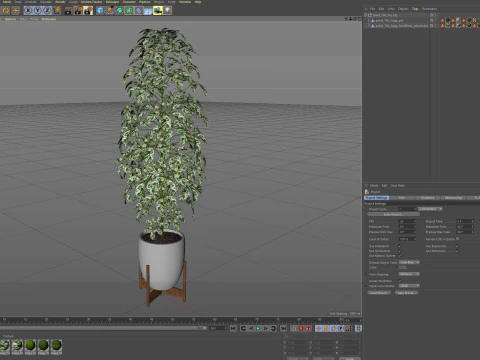Switch the coordinate system icon
This screenshot has width=480, height=360.
pyautogui.click(x=57, y=11)
